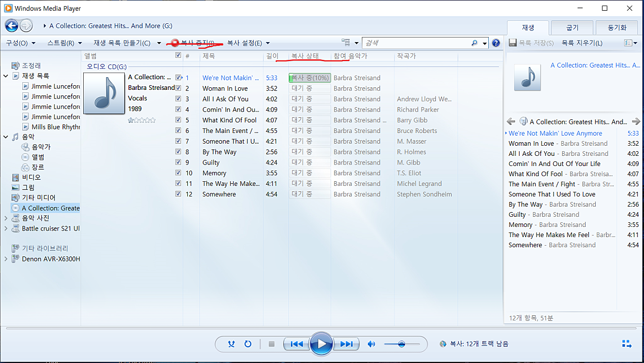Click the album art music note thumbnail

tap(104, 93)
